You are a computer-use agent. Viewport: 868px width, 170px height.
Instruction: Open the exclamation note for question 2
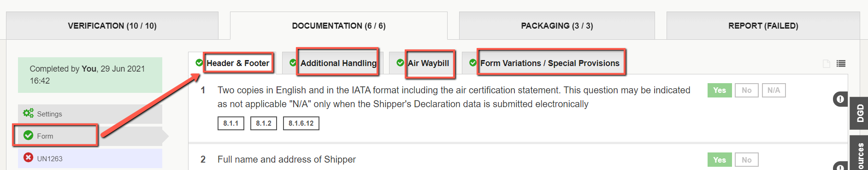[840, 166]
